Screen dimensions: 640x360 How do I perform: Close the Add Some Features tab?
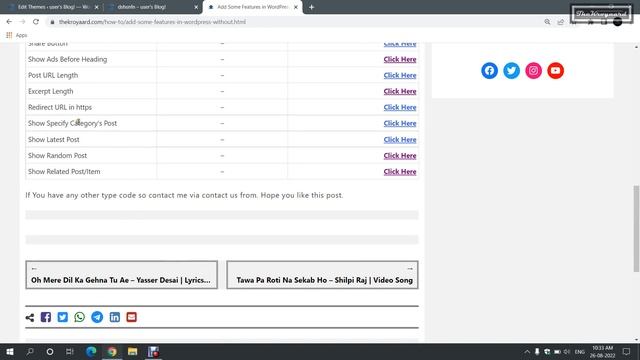click(x=296, y=7)
